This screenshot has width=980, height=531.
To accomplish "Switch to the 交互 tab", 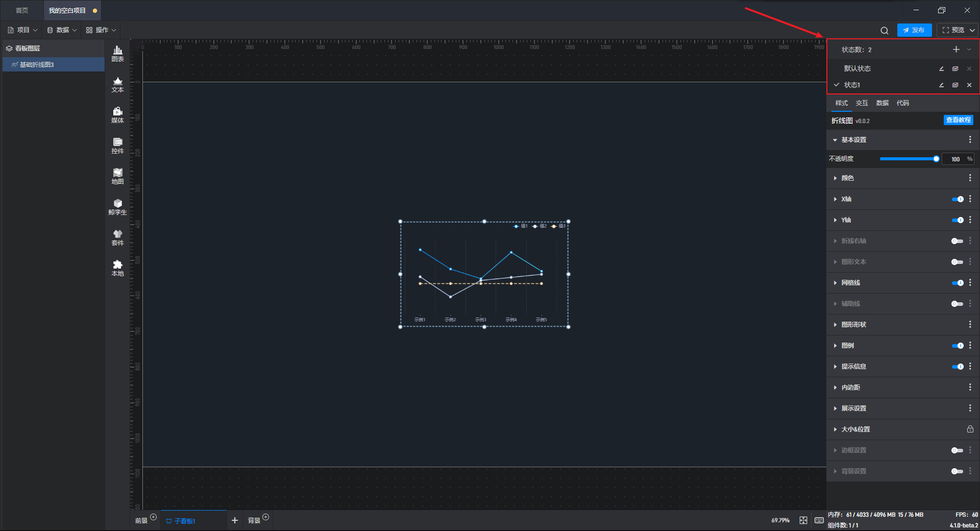I will tap(862, 103).
